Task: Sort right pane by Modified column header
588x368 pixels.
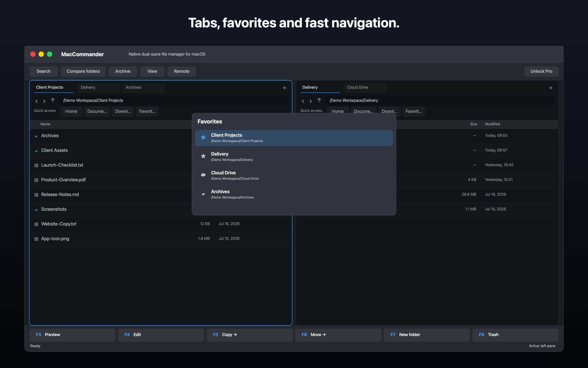Action: point(492,124)
